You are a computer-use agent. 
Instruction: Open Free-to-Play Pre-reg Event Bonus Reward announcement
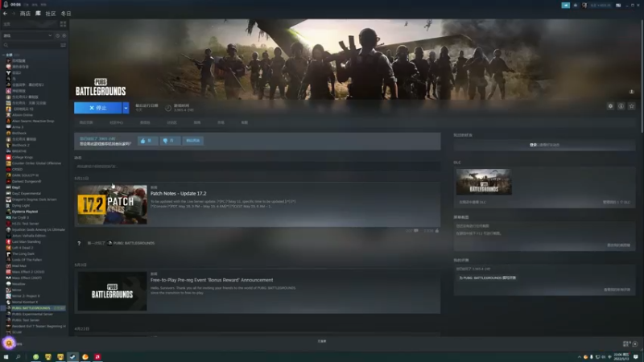pyautogui.click(x=212, y=280)
